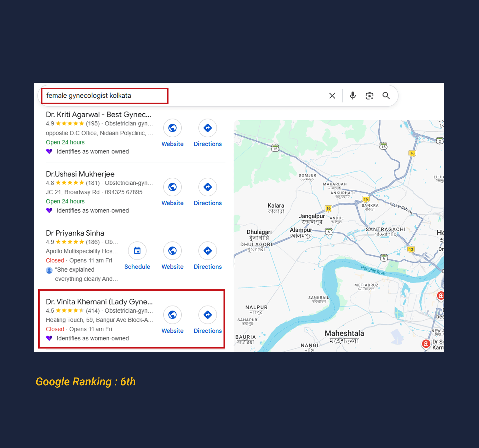Open Google Lens image search icon
The height and width of the screenshot is (448, 479).
click(369, 96)
